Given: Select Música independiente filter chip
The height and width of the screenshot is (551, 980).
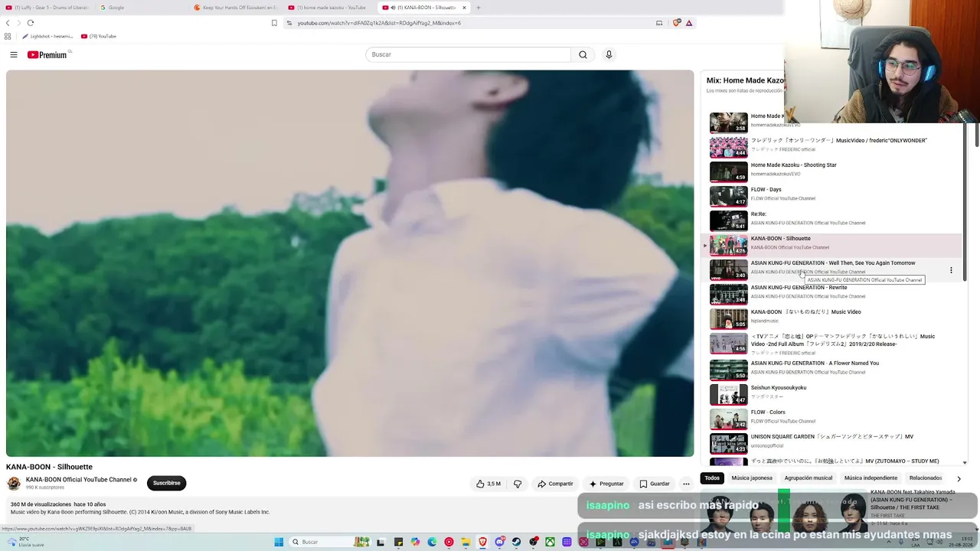Looking at the screenshot, I should (871, 478).
